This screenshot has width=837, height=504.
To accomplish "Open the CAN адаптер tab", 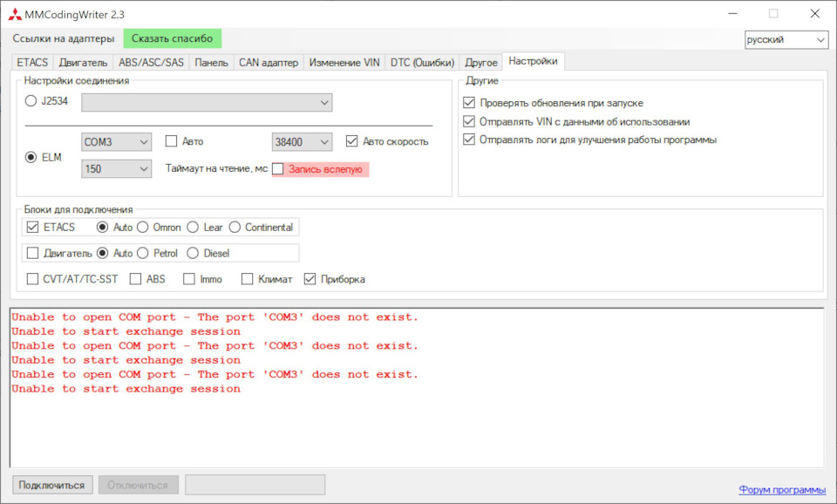I will click(x=269, y=63).
